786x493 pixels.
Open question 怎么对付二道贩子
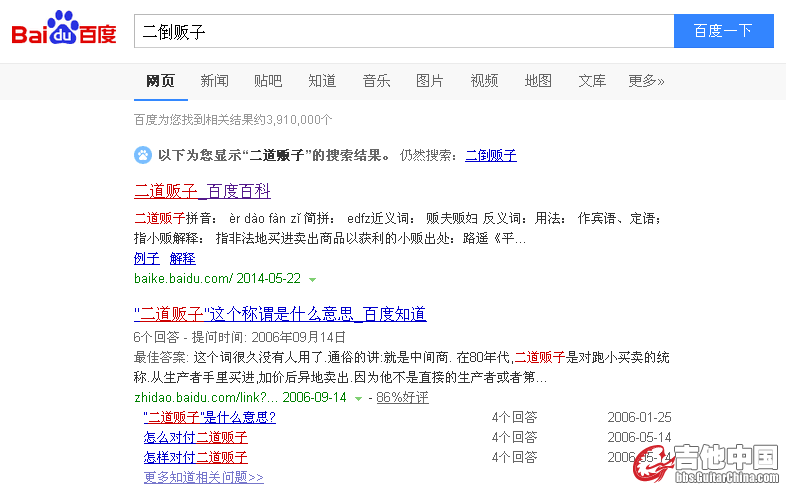tap(195, 437)
